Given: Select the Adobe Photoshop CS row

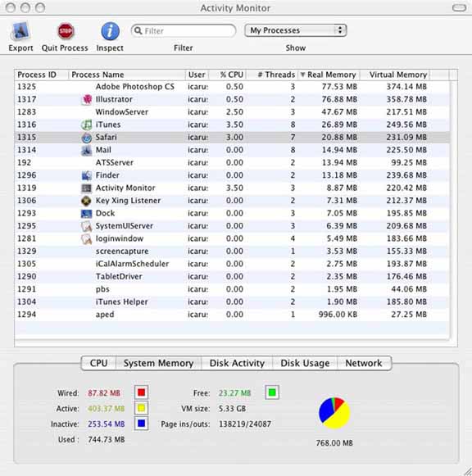Looking at the screenshot, I should click(232, 87).
